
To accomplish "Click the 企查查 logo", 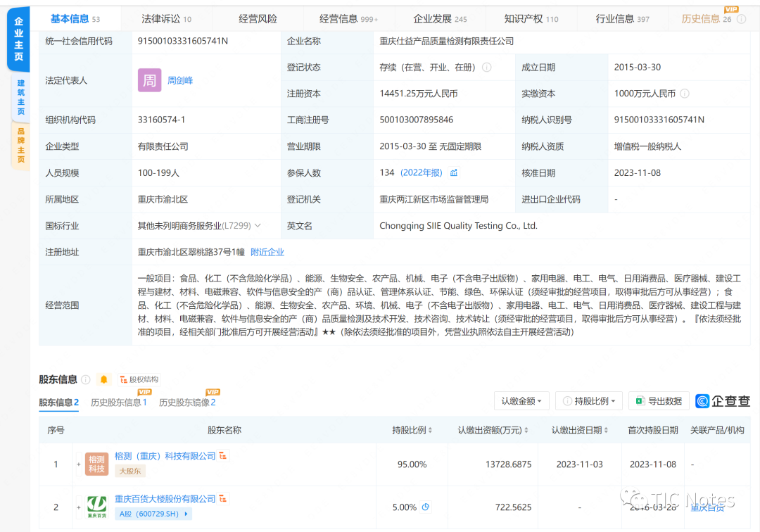I will tap(723, 400).
